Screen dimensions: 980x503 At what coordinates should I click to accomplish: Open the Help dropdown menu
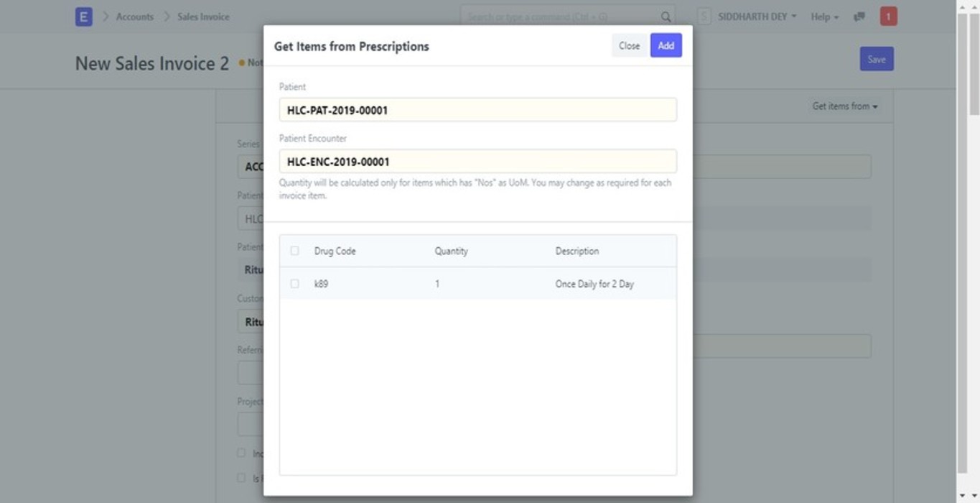click(824, 17)
